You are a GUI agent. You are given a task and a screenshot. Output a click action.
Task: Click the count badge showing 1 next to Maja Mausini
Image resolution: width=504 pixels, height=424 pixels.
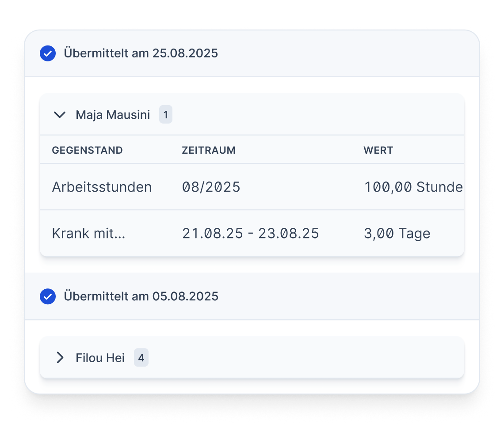click(166, 114)
